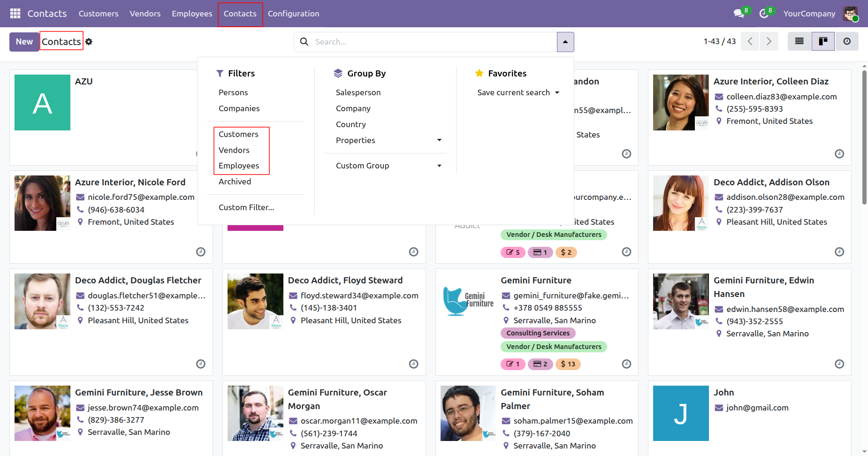Viewport: 868px width, 456px height.
Task: Open activity clock on Gemini Furniture card
Action: click(626, 364)
